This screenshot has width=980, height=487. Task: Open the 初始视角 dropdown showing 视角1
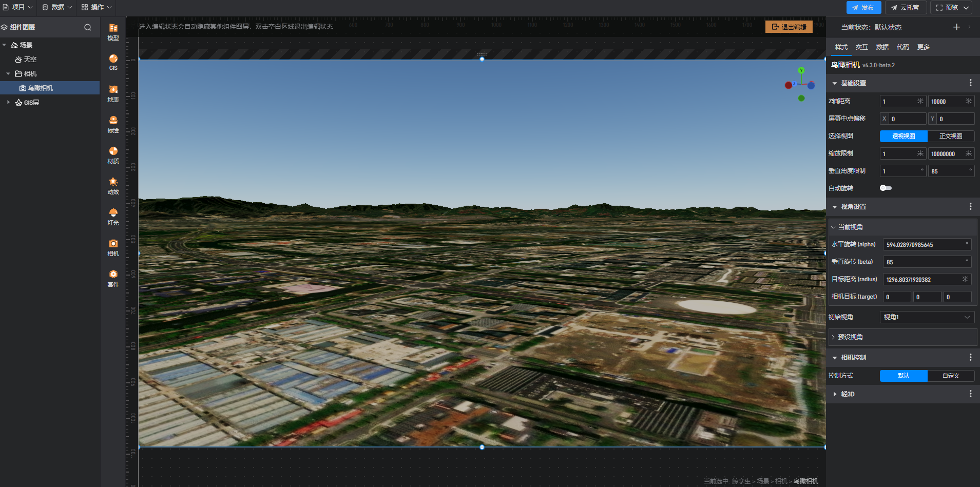(x=927, y=317)
